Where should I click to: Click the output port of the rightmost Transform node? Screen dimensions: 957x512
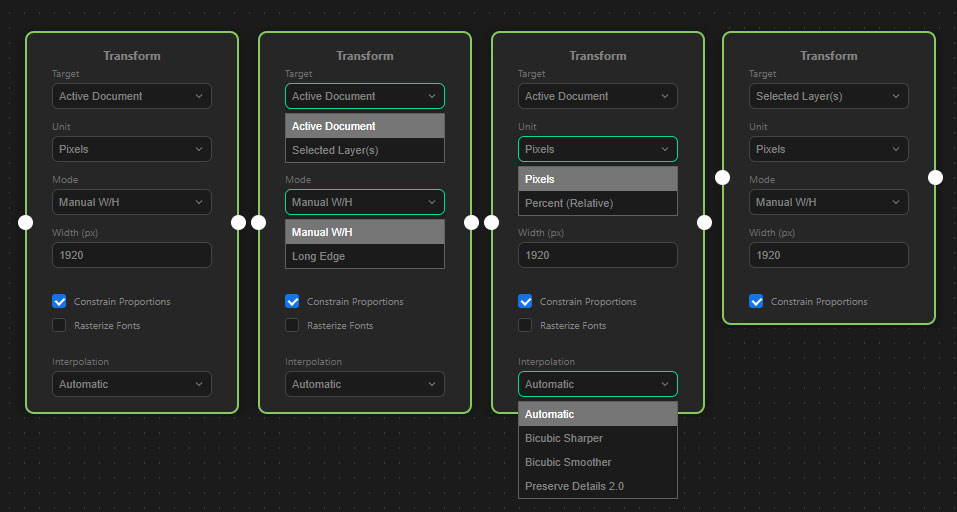(935, 177)
